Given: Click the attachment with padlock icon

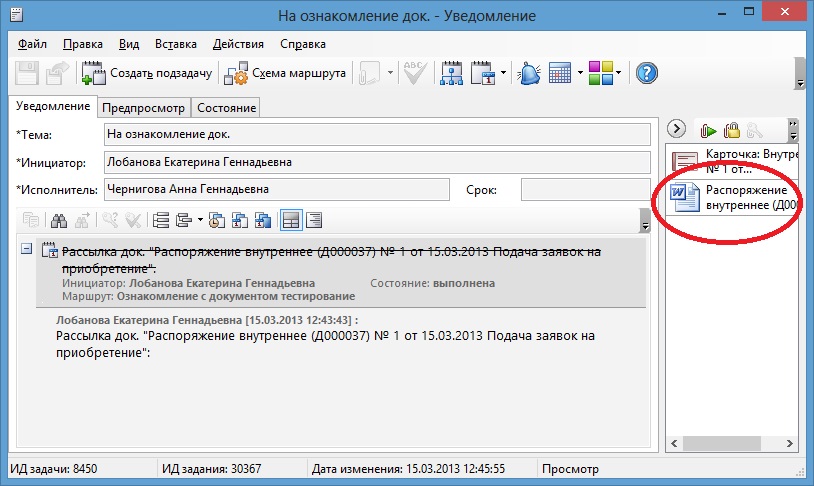Looking at the screenshot, I should (x=731, y=129).
